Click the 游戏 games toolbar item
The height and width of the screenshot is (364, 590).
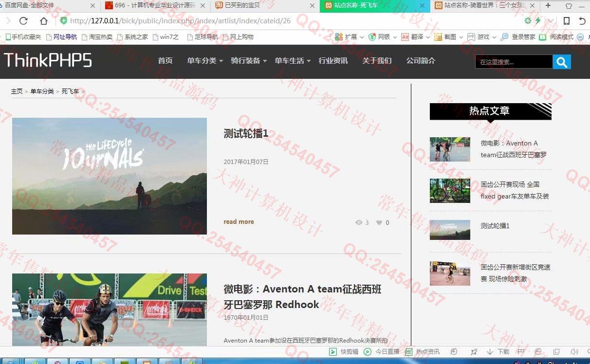tap(478, 37)
